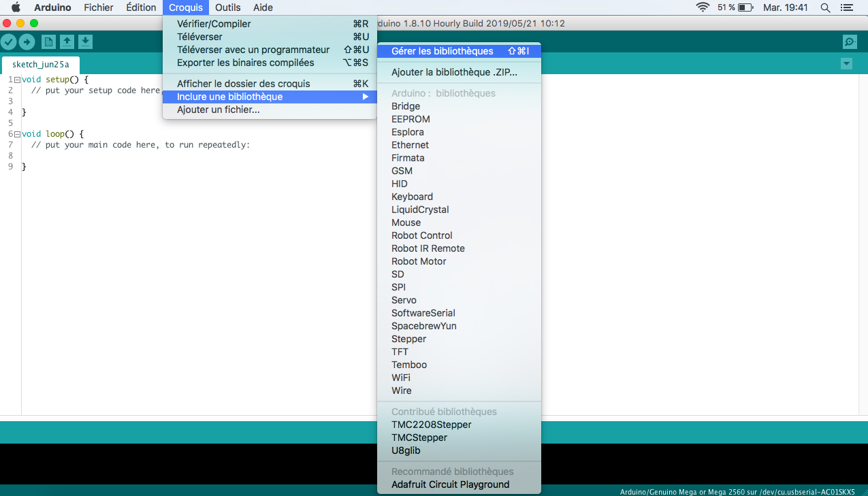Screen dimensions: 868x496
Task: Click the battery status icon
Action: pos(745,7)
